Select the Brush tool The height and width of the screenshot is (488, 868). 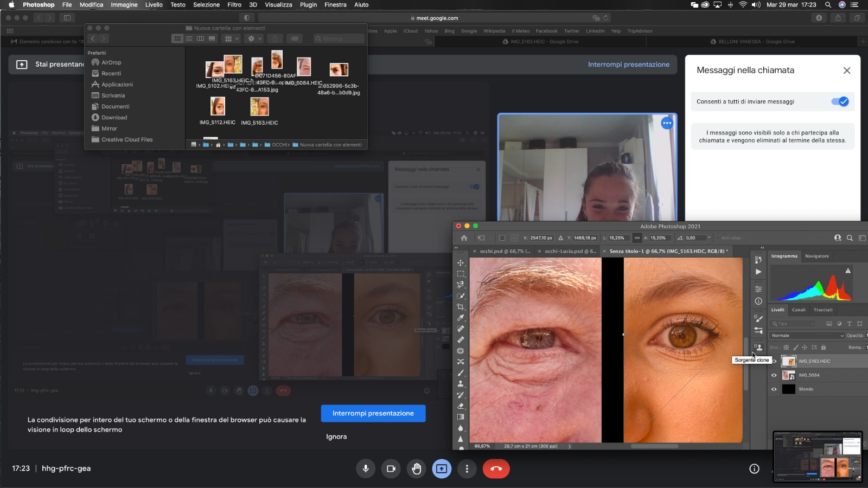[461, 373]
